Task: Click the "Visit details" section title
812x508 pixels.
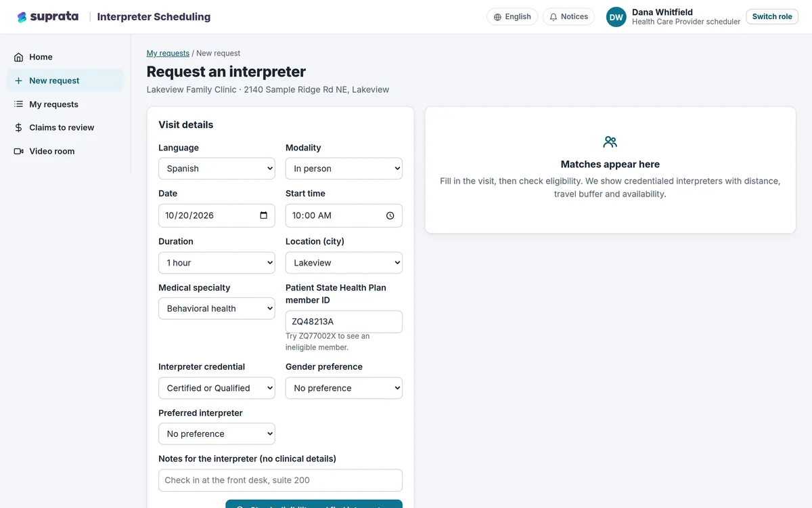Action: (x=185, y=125)
